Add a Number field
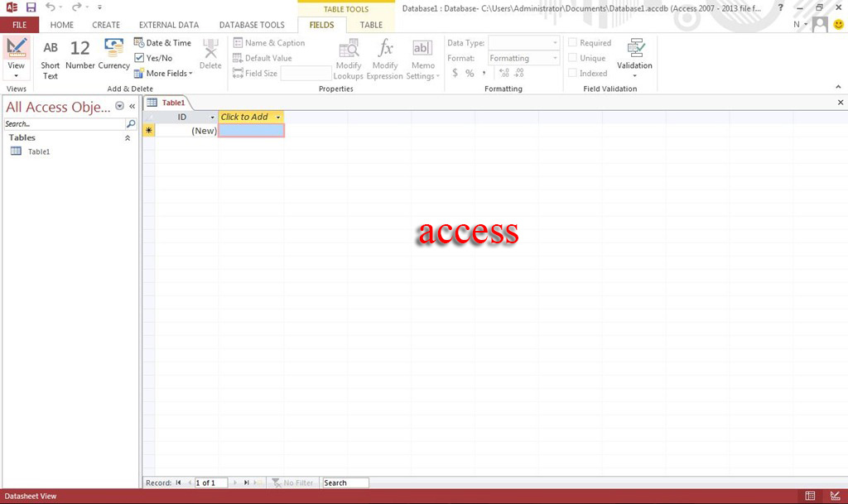Viewport: 848px width, 504px height. click(80, 55)
